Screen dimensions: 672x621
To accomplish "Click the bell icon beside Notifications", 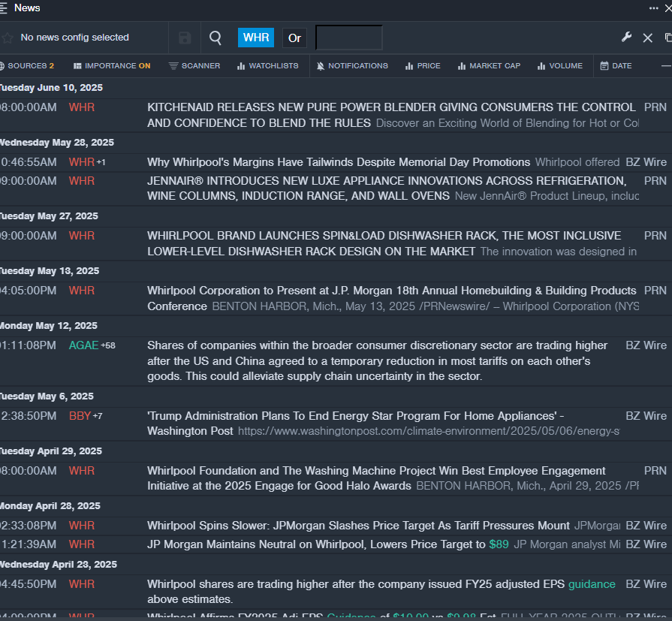I will [321, 66].
